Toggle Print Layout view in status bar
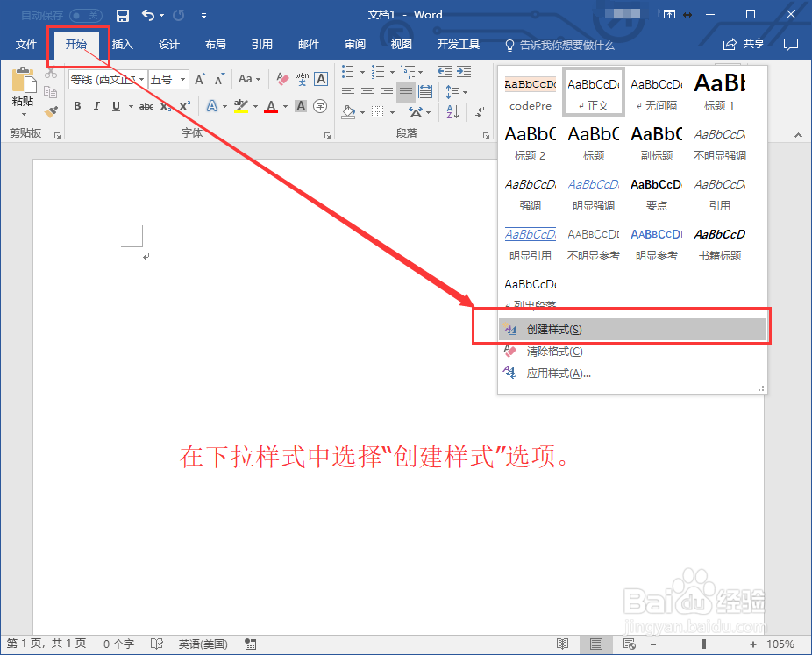 (596, 644)
